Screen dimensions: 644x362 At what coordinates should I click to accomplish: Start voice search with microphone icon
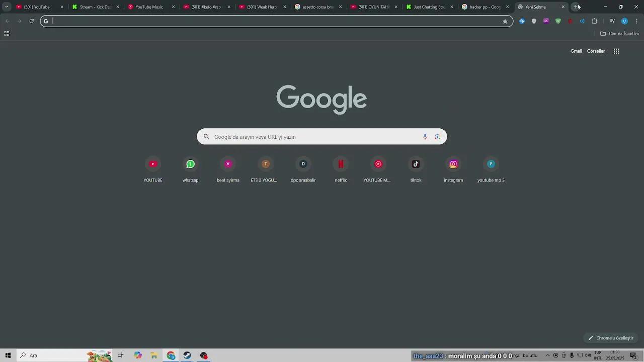(425, 137)
